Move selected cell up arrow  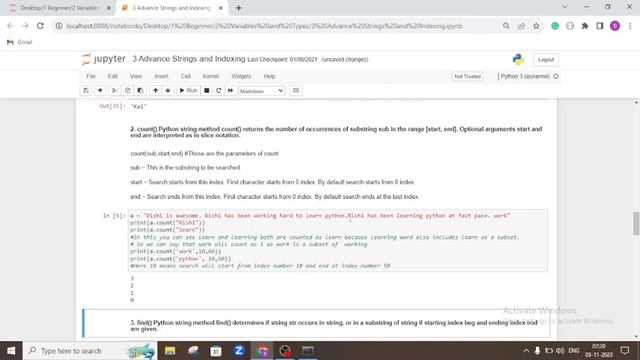point(155,91)
